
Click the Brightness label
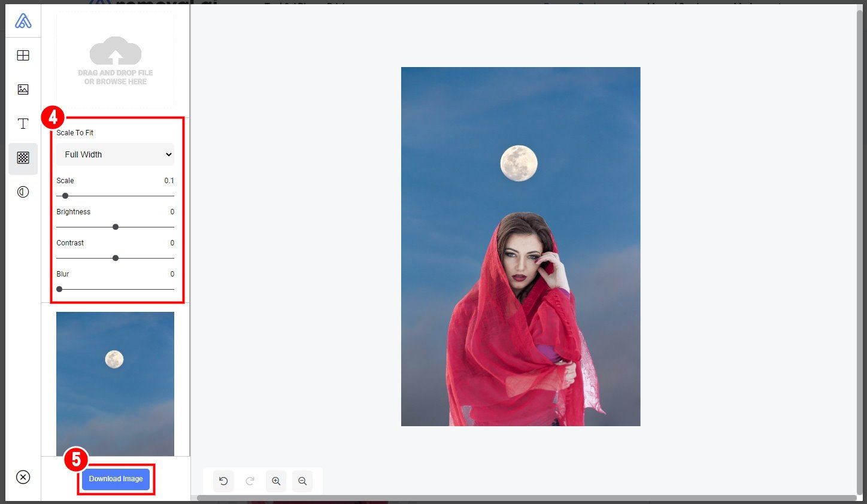pyautogui.click(x=74, y=212)
